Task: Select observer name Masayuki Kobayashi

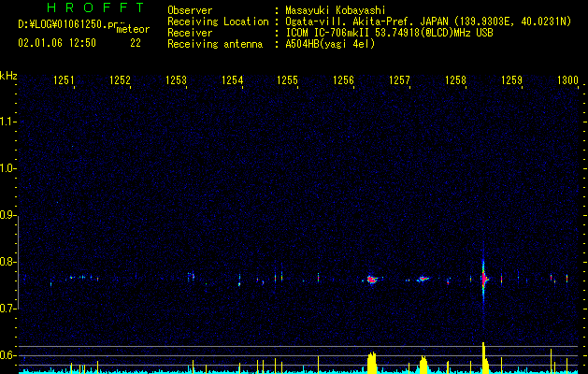Action: coord(336,10)
